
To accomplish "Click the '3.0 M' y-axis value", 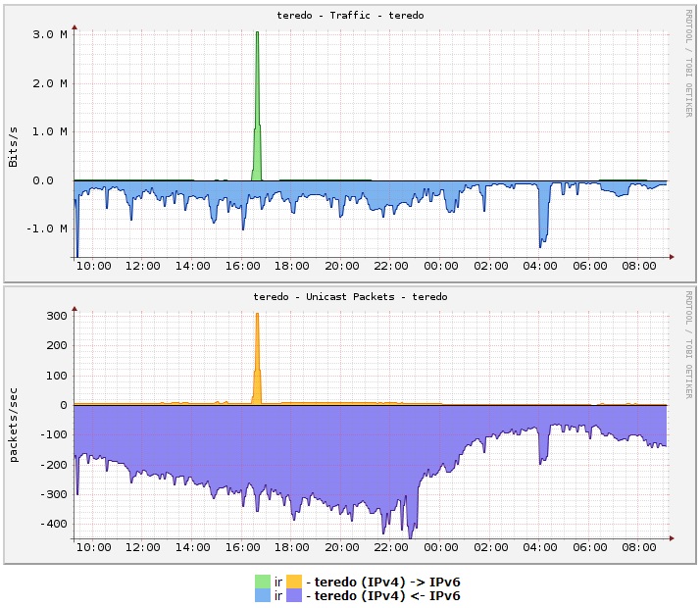I will click(50, 34).
